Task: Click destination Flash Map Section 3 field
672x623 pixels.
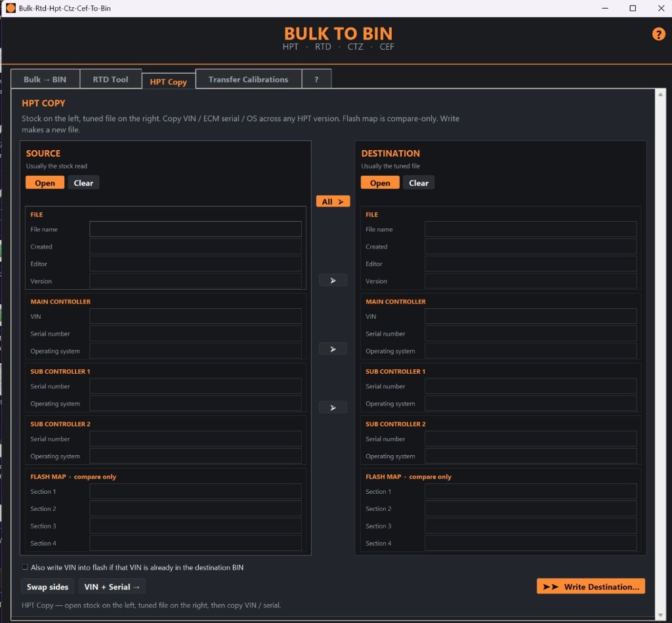Action: [x=530, y=526]
